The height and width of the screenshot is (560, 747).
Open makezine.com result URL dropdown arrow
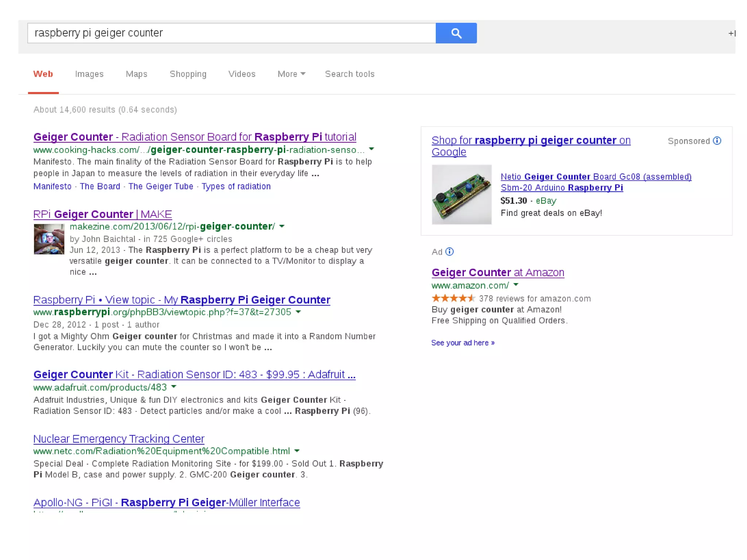point(282,227)
